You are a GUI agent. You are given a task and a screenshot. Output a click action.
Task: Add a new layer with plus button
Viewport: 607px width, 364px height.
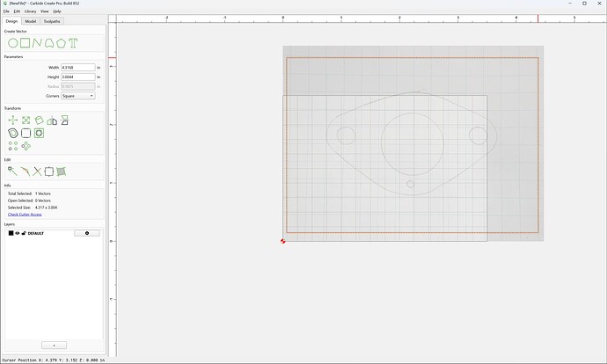point(54,345)
